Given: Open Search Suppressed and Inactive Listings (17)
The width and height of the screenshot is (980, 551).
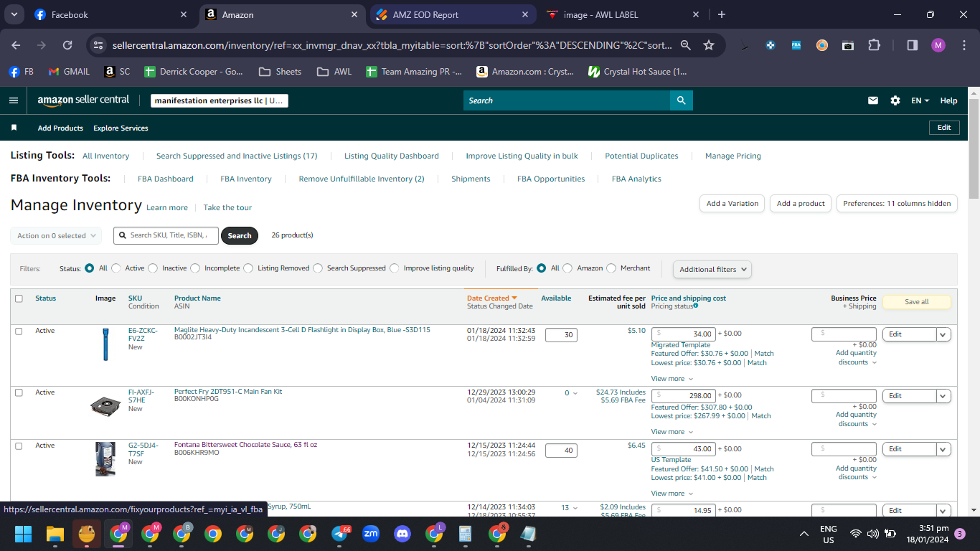Looking at the screenshot, I should [x=237, y=156].
